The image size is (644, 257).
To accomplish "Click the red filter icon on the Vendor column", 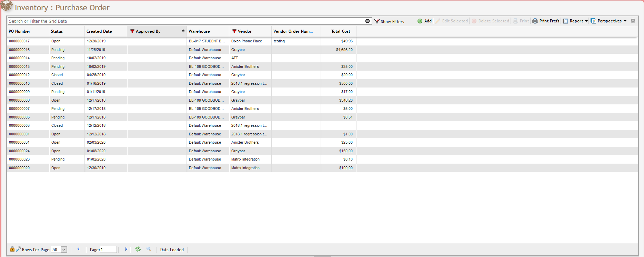I will tap(234, 31).
